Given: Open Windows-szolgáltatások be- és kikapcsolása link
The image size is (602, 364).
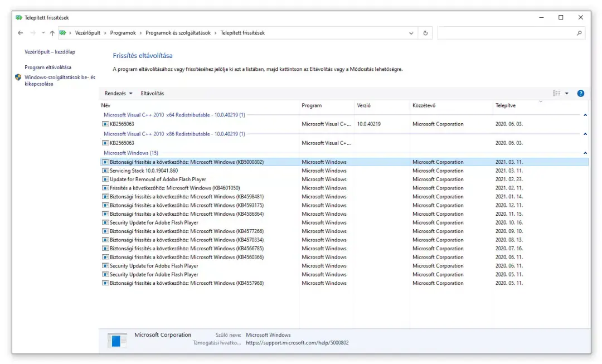Looking at the screenshot, I should tap(60, 81).
